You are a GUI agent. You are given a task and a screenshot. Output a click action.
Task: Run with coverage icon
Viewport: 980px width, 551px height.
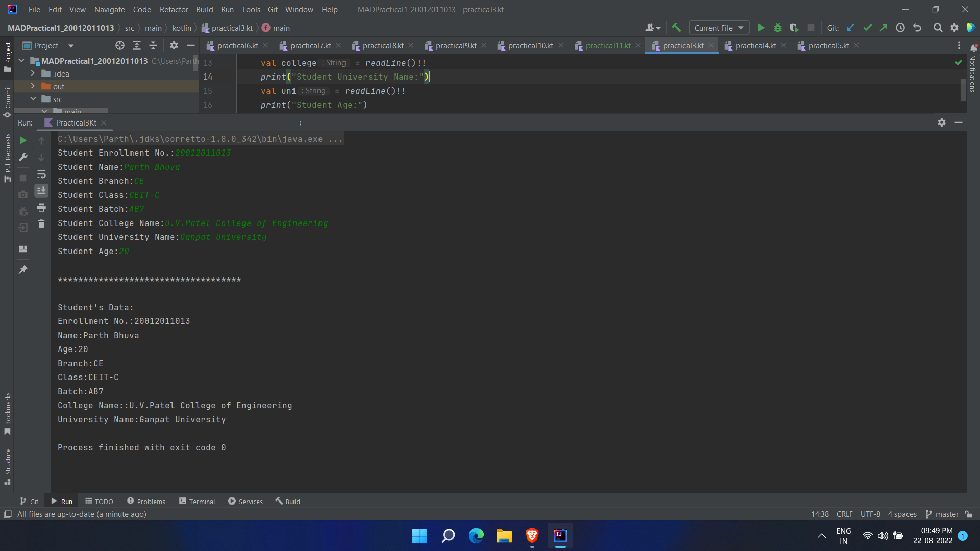point(794,28)
